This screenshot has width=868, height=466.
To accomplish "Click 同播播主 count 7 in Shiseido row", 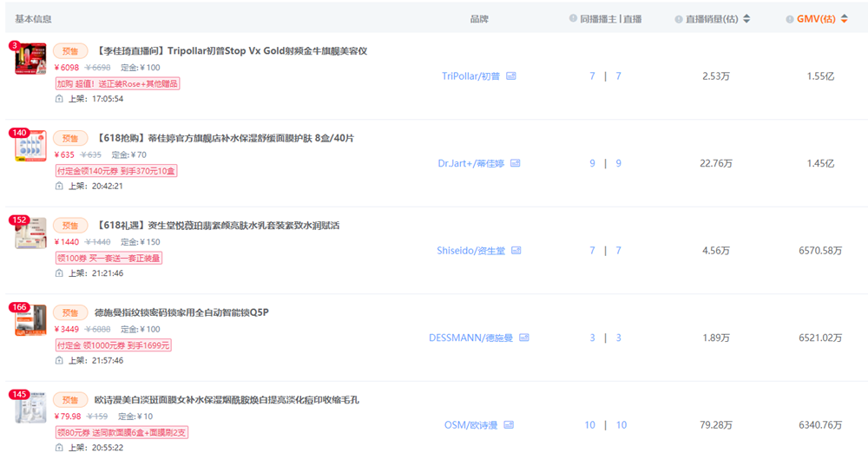I will pos(592,250).
